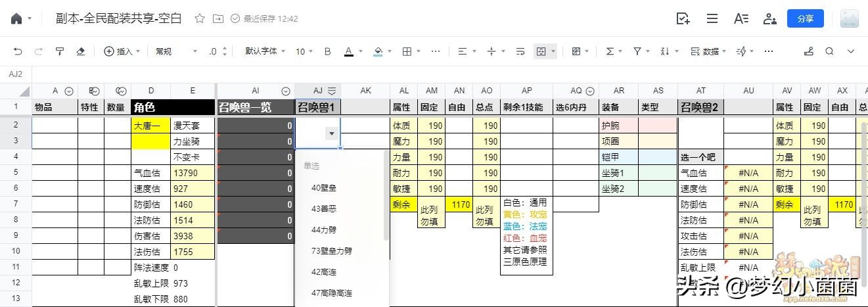Click the Z-A sort icon
868x307 pixels.
[x=664, y=51]
